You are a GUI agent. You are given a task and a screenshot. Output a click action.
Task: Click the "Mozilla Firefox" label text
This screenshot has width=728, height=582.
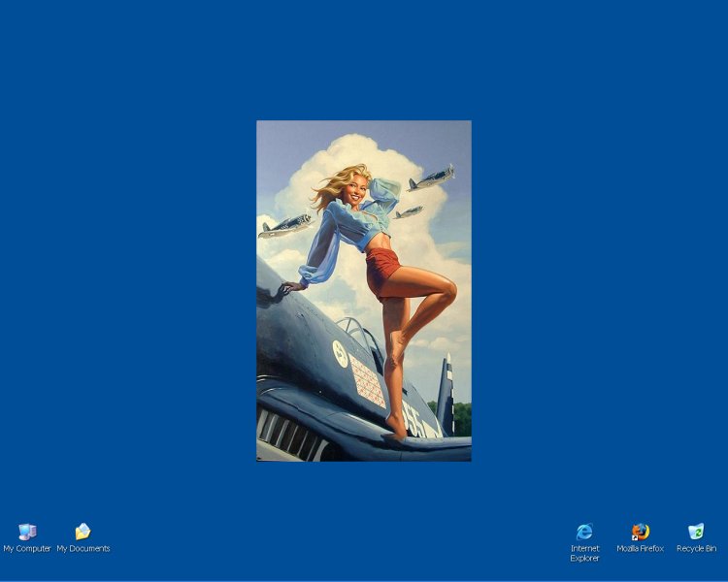point(641,549)
